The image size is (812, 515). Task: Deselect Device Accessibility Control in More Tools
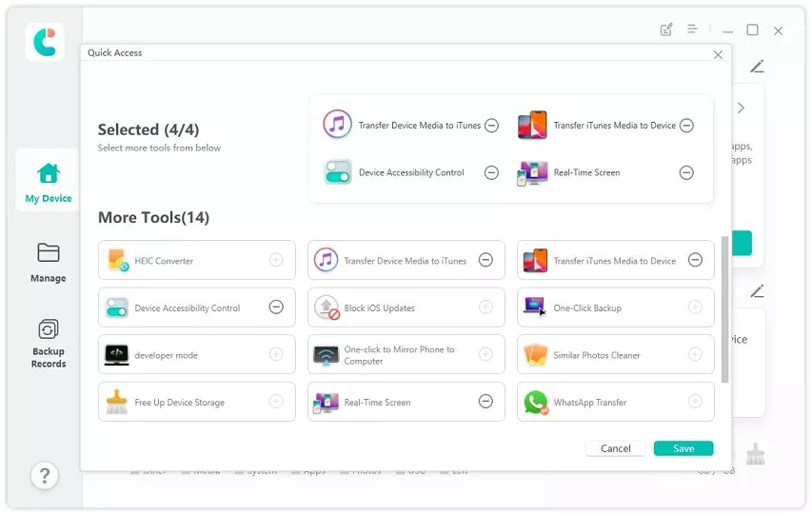click(276, 307)
